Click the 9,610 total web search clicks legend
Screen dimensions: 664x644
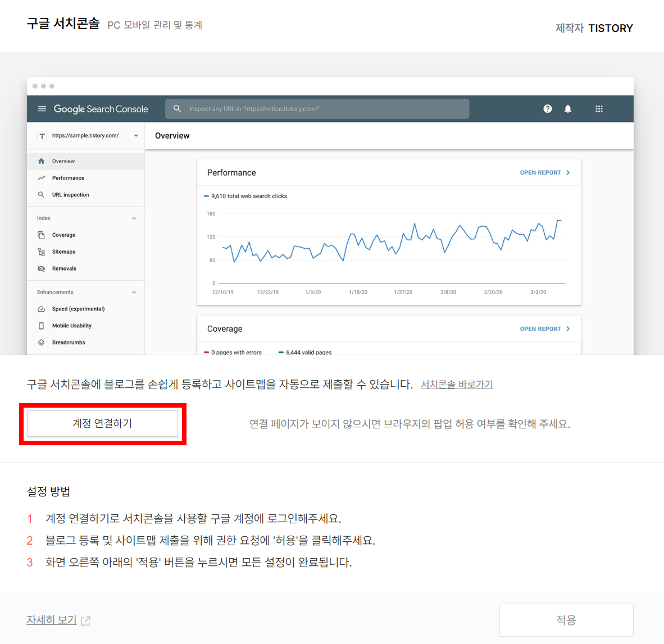tap(245, 197)
